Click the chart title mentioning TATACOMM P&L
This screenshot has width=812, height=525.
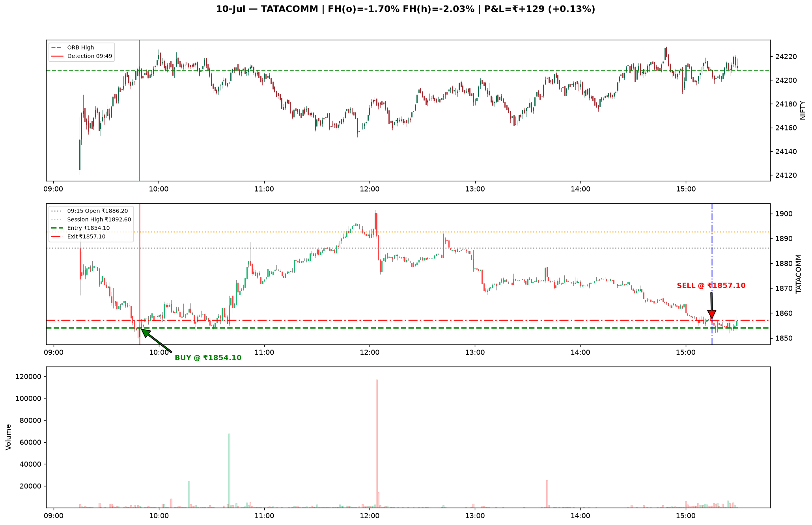tap(405, 9)
